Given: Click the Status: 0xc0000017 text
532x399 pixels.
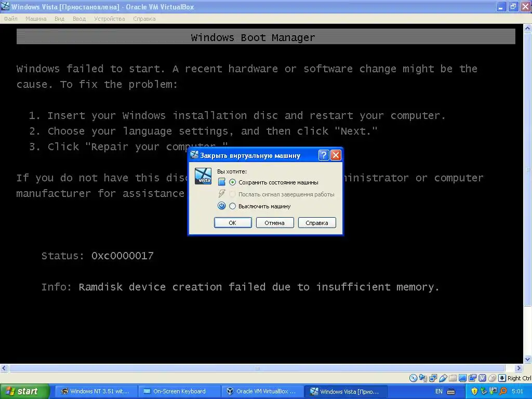Looking at the screenshot, I should click(x=97, y=256).
